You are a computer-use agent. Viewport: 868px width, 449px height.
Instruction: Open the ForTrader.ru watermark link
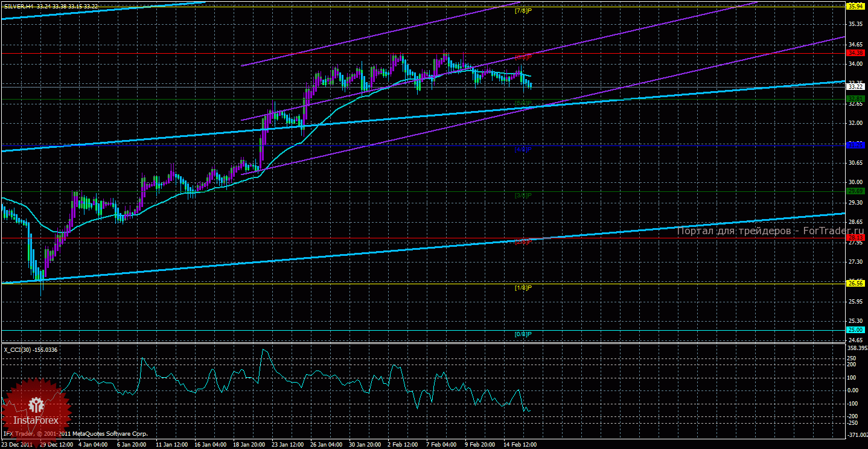[x=771, y=231]
